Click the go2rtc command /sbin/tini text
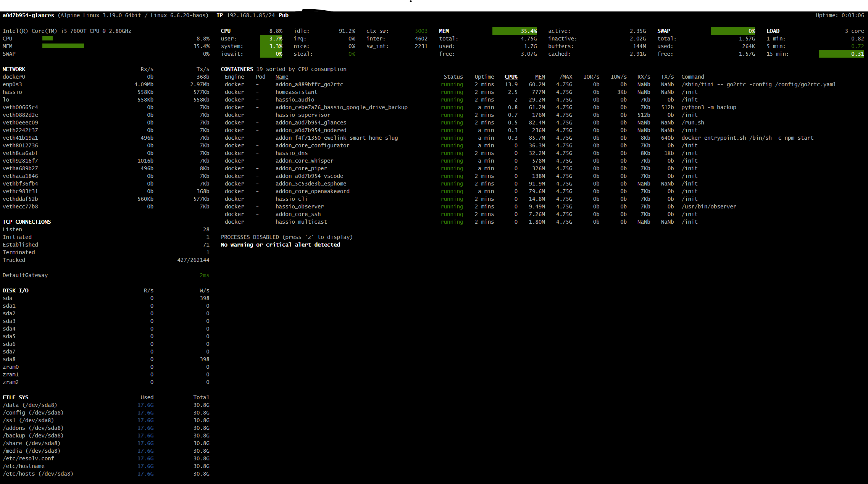Image resolution: width=868 pixels, height=484 pixels. 758,84
